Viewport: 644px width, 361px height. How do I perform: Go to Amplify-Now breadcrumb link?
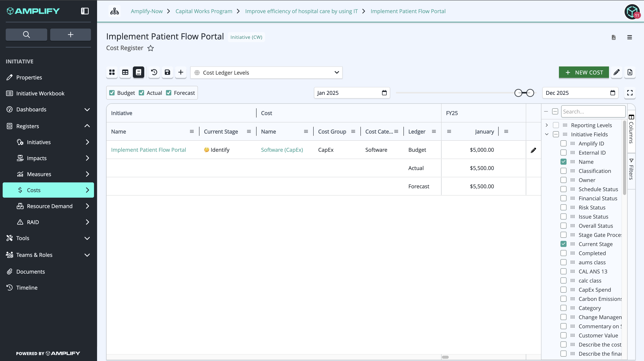147,11
